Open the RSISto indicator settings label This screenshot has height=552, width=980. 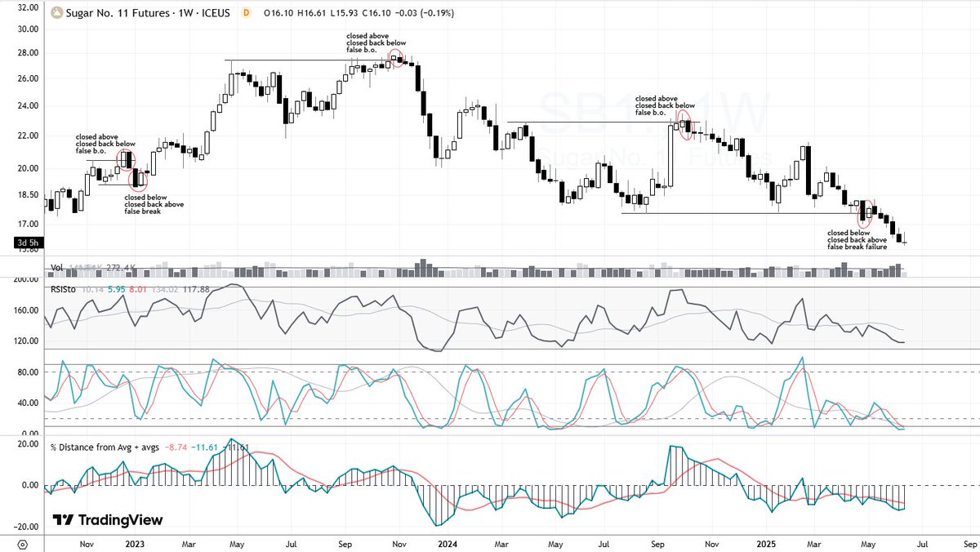(x=62, y=287)
